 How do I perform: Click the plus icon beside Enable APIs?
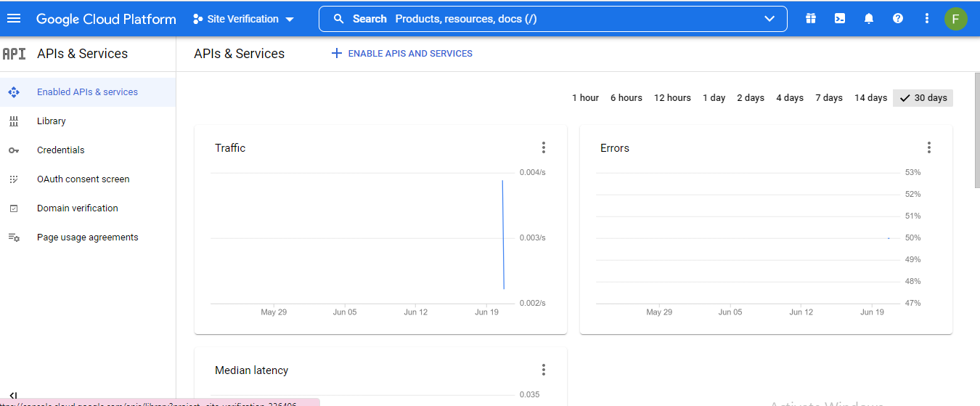tap(336, 54)
